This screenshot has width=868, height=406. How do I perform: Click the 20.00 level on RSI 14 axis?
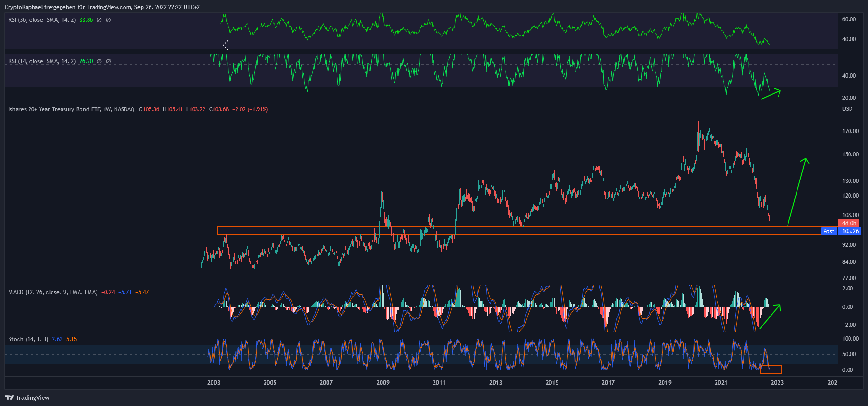tap(849, 98)
